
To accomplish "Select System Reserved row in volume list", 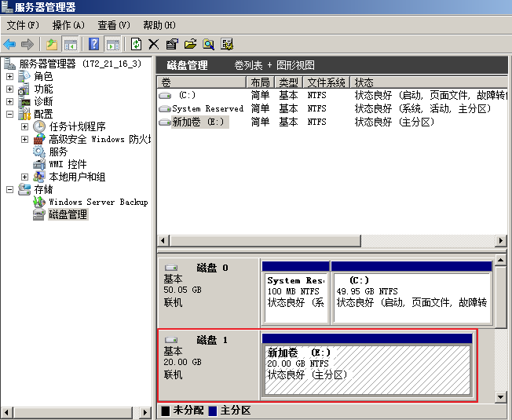I will pyautogui.click(x=207, y=109).
